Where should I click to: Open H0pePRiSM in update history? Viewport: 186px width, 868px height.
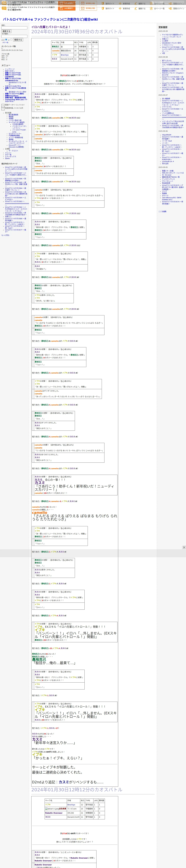tap(166, 135)
